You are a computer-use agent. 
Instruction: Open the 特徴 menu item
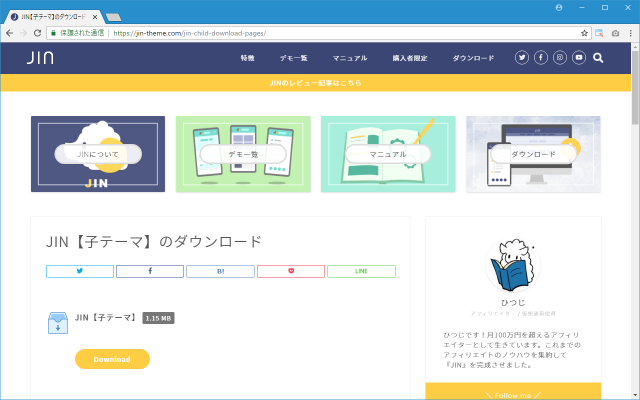(x=247, y=58)
